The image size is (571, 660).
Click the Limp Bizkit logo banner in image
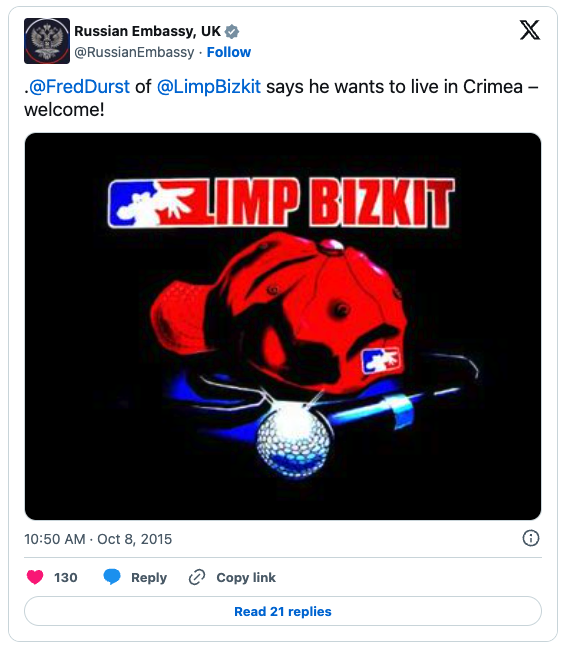pyautogui.click(x=281, y=203)
